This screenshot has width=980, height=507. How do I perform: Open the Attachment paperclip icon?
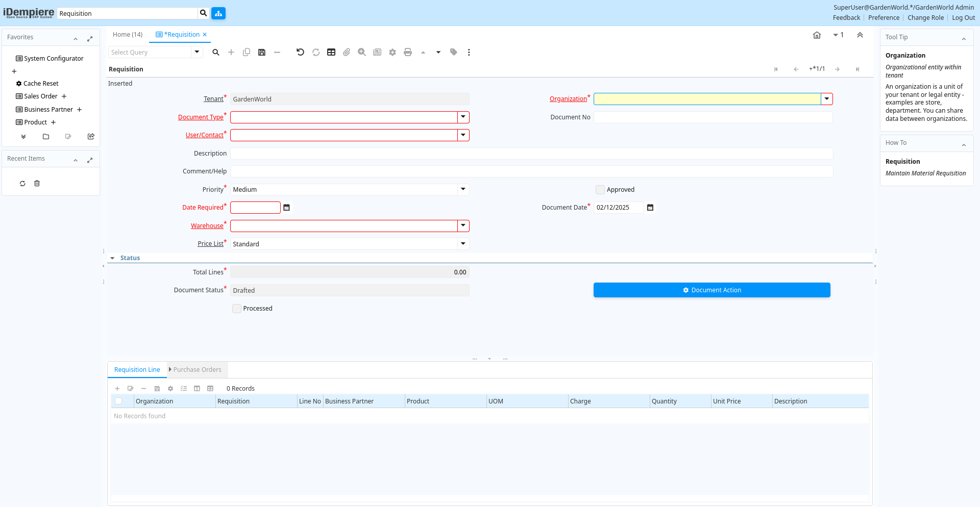tap(347, 53)
